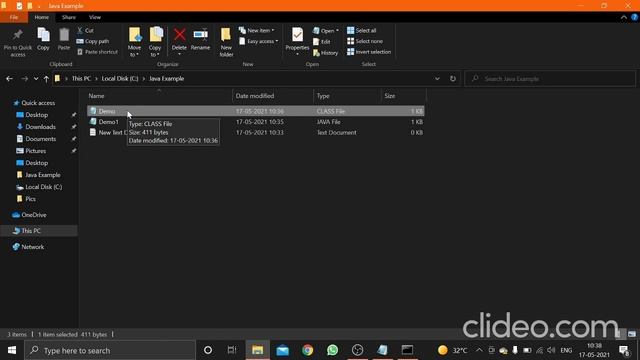The height and width of the screenshot is (360, 640).
Task: Click the Paste ribbon icon
Action: pyautogui.click(x=64, y=39)
